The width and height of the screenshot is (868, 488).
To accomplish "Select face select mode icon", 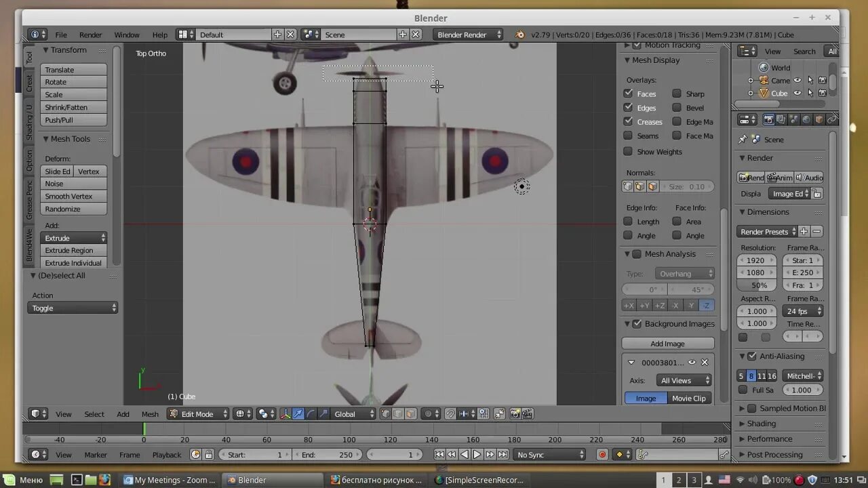I will 411,414.
